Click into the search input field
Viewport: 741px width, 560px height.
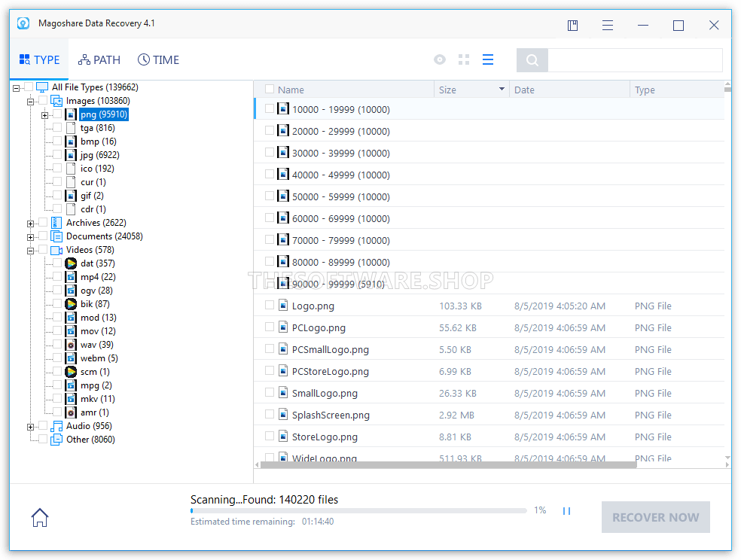(635, 60)
